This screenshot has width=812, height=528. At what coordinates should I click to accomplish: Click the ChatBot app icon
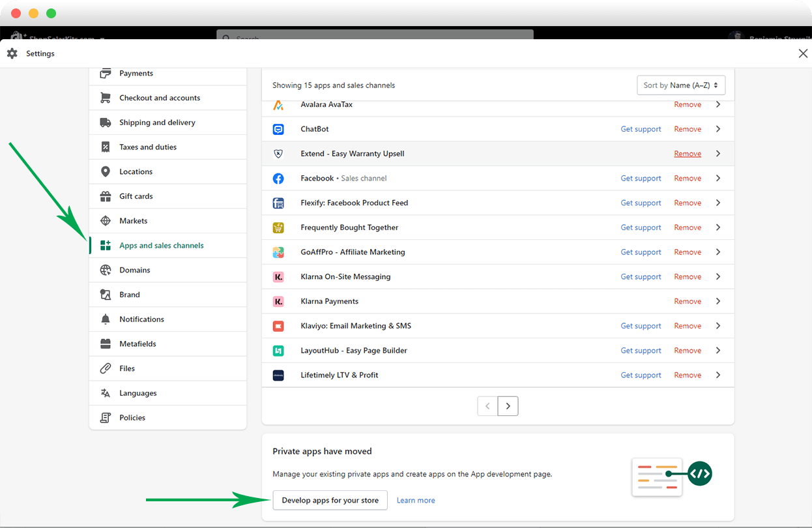coord(278,129)
